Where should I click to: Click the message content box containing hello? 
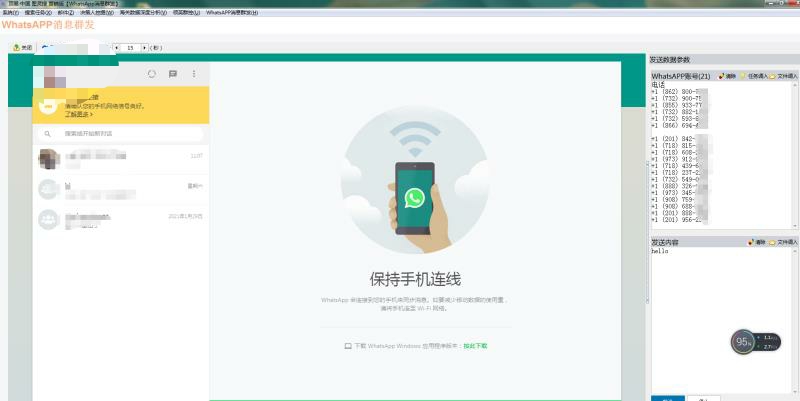pyautogui.click(x=722, y=320)
